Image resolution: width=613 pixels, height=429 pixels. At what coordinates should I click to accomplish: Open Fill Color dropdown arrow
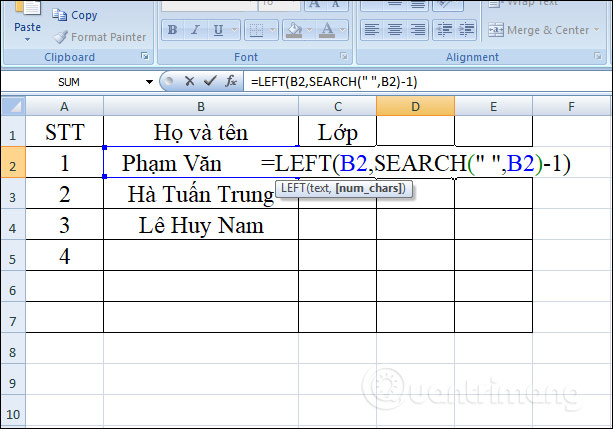(x=309, y=30)
